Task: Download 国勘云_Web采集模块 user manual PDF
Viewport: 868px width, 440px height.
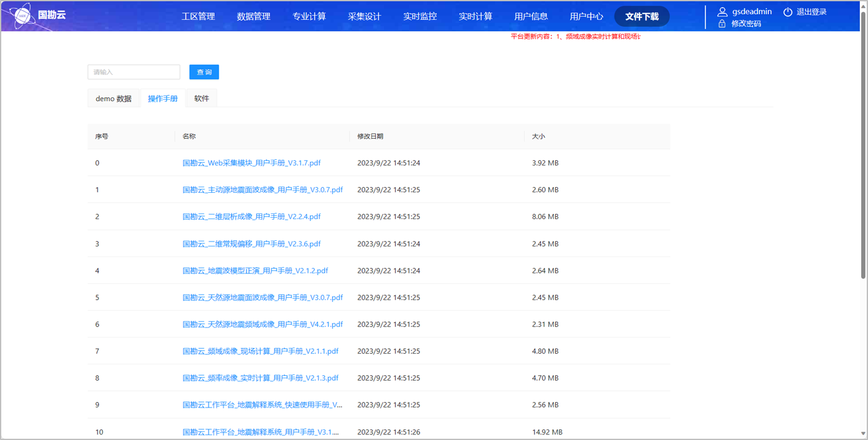Action: (x=252, y=163)
